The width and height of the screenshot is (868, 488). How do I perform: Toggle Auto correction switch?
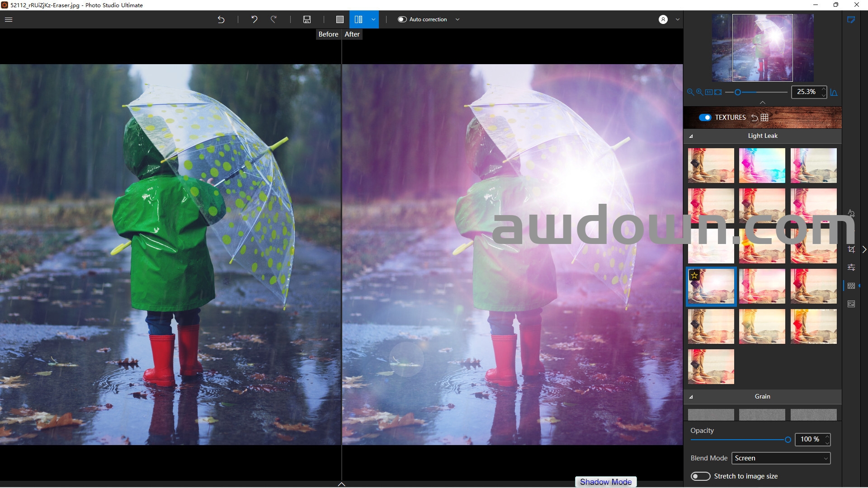402,19
